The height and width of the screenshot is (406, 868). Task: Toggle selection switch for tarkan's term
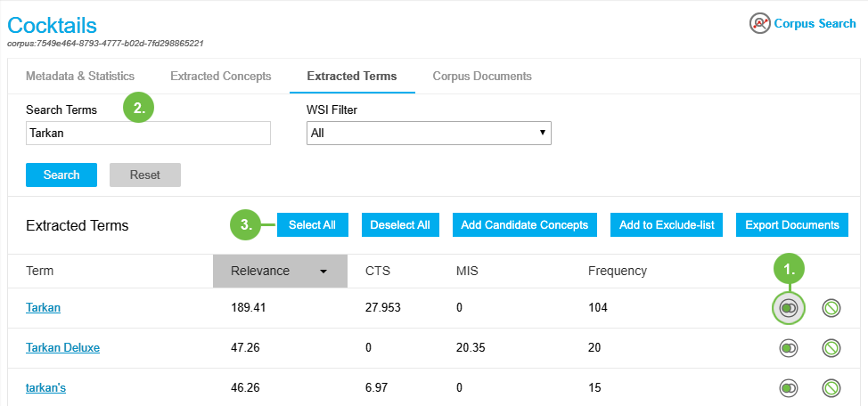pyautogui.click(x=788, y=388)
